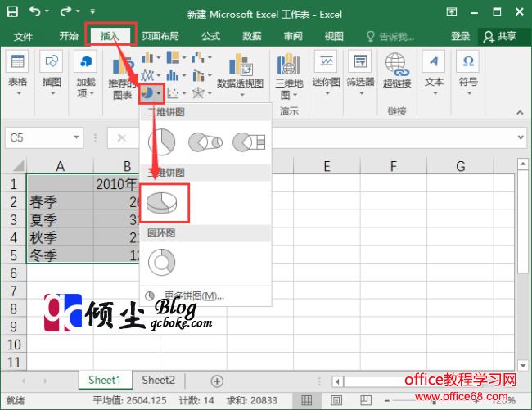Switch to Normal view icon
This screenshot has height=410, width=532.
pos(306,400)
